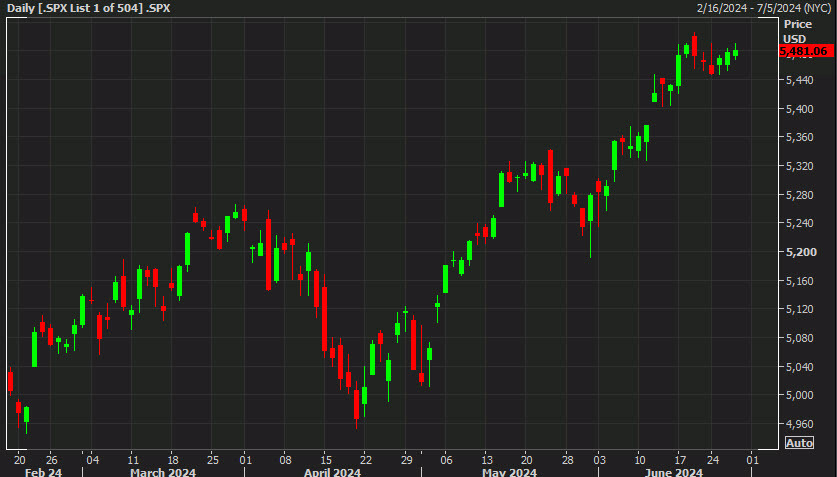Click the date tick labeled 18
837x477 pixels.
173,459
